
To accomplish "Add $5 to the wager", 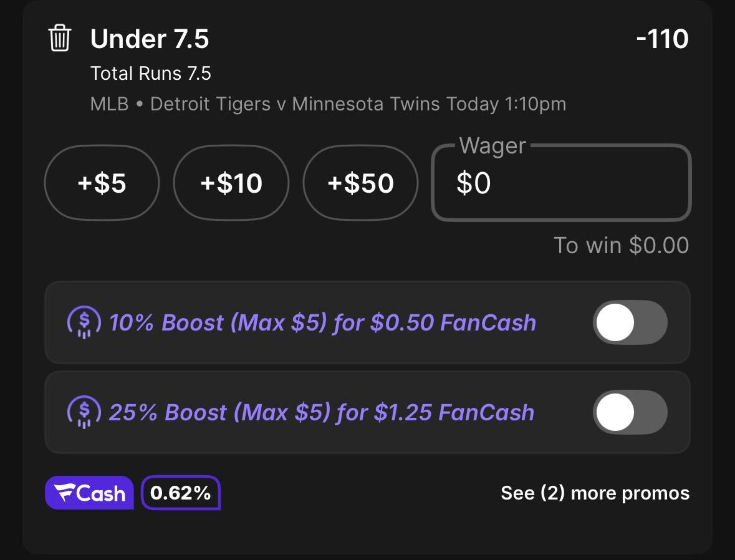I will pos(102,183).
